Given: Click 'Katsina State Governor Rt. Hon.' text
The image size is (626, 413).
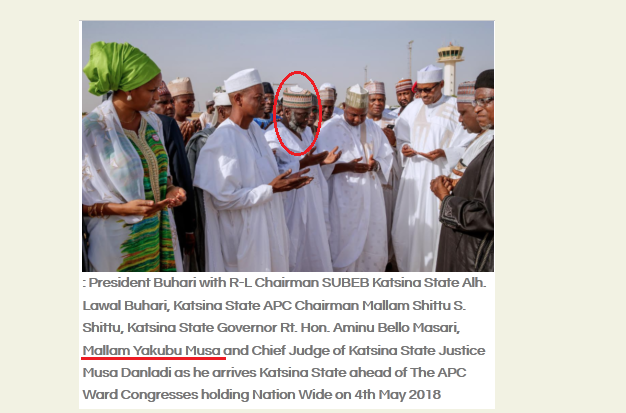Looking at the screenshot, I should click(x=228, y=328).
